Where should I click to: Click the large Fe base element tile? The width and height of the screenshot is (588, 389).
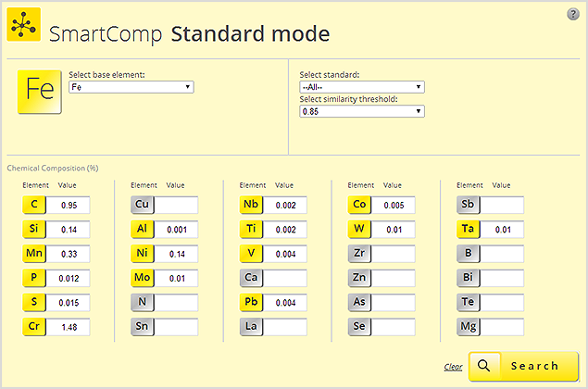pos(40,92)
